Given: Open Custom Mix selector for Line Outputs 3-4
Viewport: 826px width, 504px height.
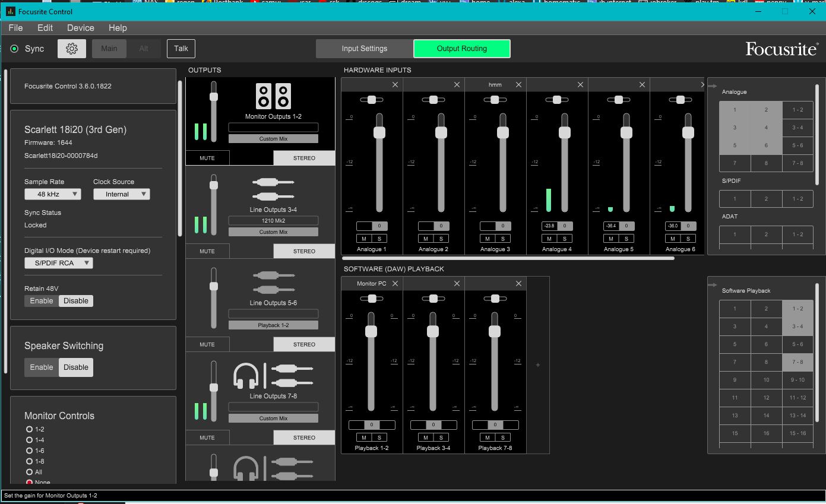Looking at the screenshot, I should coord(273,232).
